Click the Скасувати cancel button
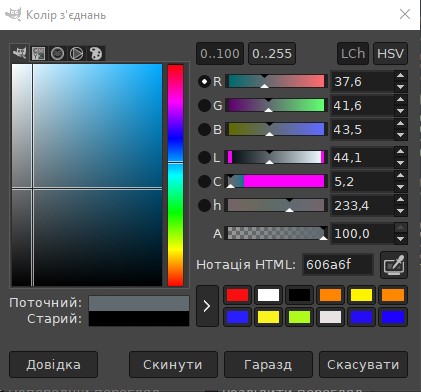 363,364
